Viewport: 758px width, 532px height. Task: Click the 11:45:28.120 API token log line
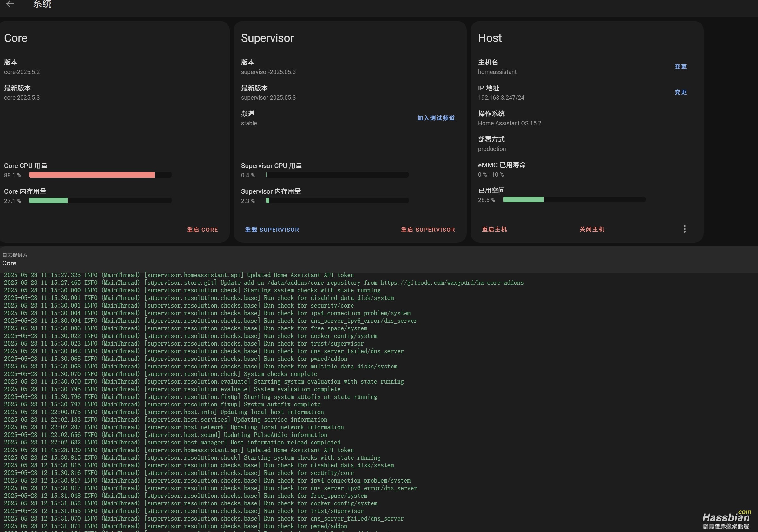click(179, 450)
